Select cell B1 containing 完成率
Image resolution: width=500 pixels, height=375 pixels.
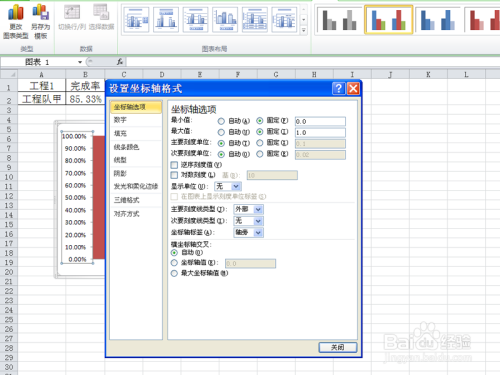85,86
